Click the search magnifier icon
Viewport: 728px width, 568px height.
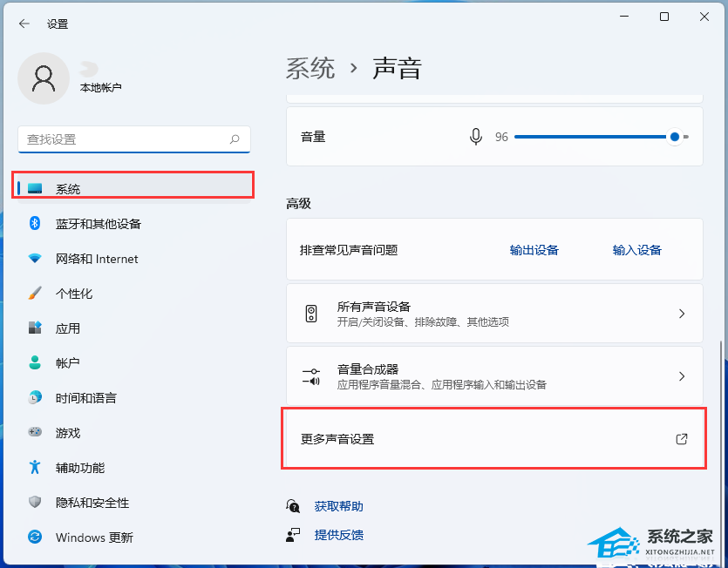click(x=235, y=139)
